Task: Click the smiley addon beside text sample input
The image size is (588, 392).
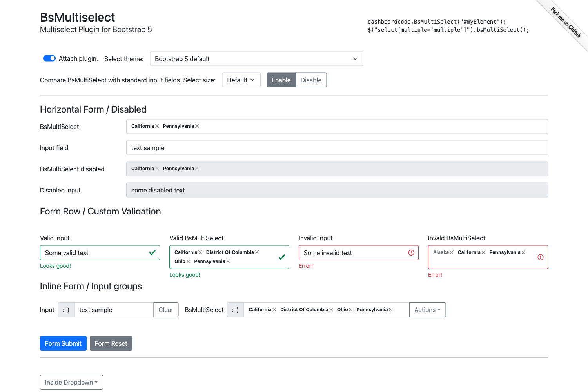Action: 65,309
